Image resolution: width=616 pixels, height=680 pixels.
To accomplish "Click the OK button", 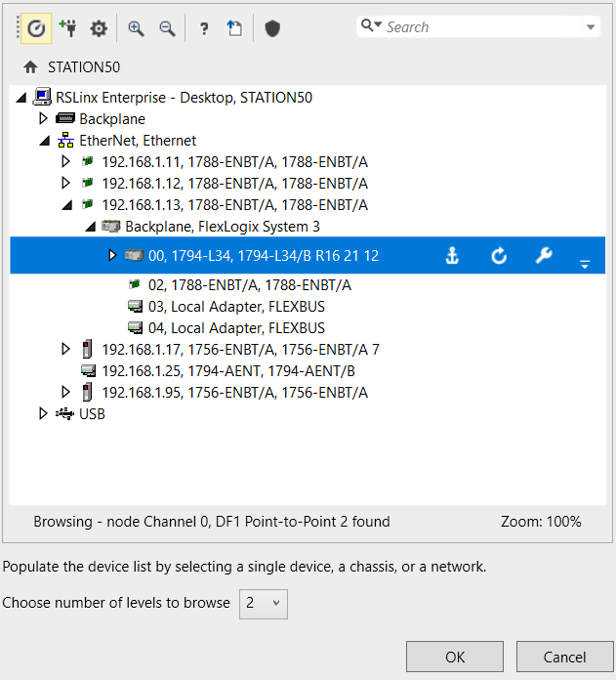I will [x=455, y=657].
